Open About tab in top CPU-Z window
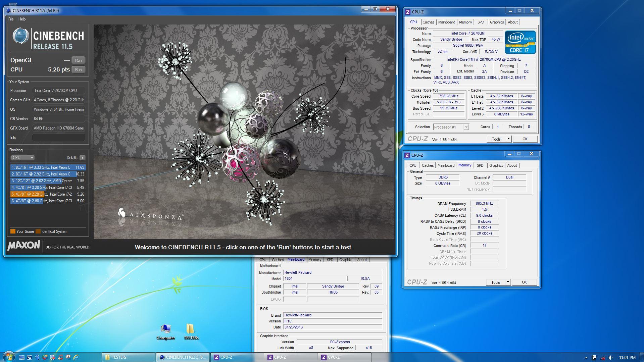The width and height of the screenshot is (644, 362). [512, 22]
